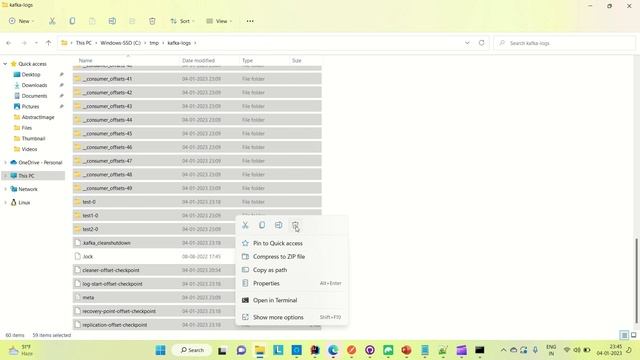Click the Rename icon in context menu
This screenshot has width=640, height=360.
(279, 225)
